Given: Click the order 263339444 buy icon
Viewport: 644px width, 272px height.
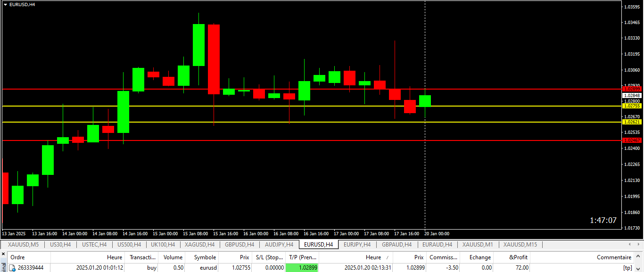Looking at the screenshot, I should pyautogui.click(x=12, y=268).
